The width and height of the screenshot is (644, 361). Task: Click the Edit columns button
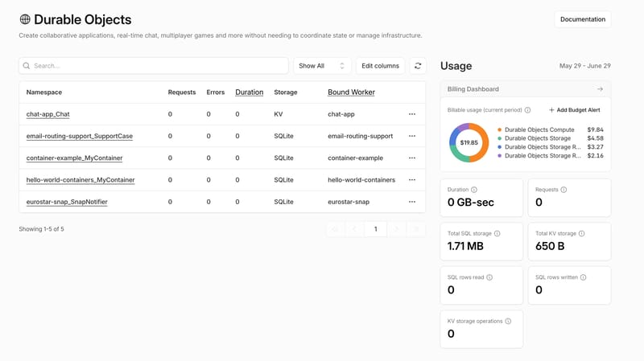coord(380,66)
